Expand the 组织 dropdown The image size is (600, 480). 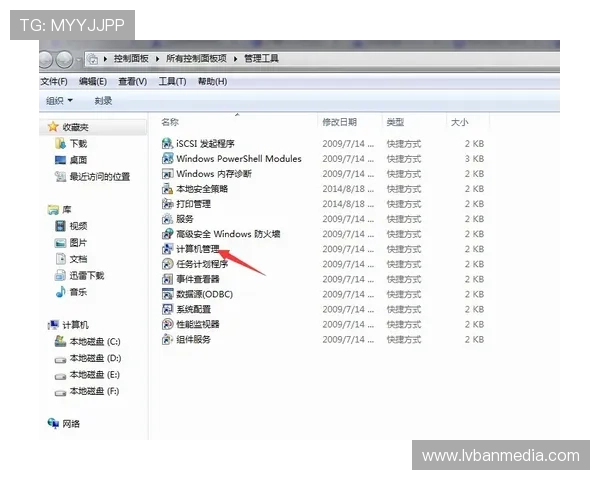59,101
